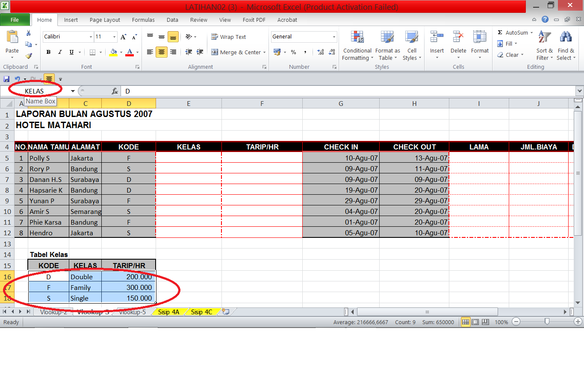Open Cell Styles gallery
The height and width of the screenshot is (392, 584).
click(x=412, y=46)
